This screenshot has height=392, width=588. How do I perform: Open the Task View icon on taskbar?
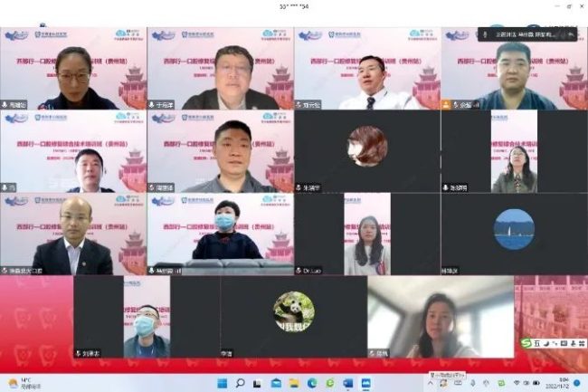pyautogui.click(x=257, y=384)
